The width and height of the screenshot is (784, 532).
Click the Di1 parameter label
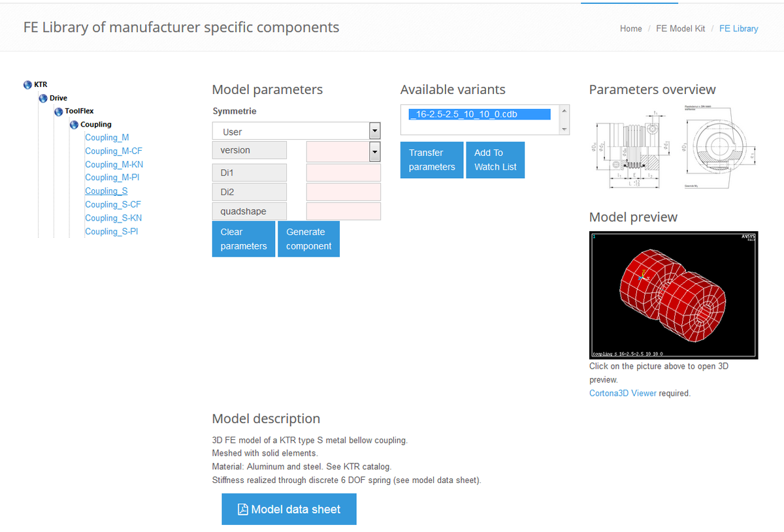(250, 173)
